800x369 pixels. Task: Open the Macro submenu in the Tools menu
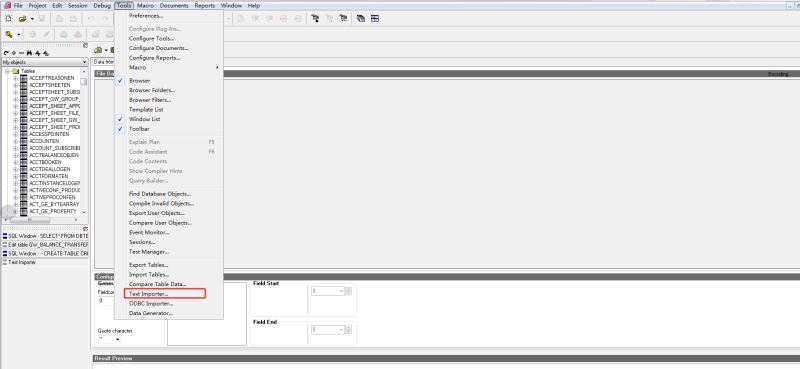(168, 67)
